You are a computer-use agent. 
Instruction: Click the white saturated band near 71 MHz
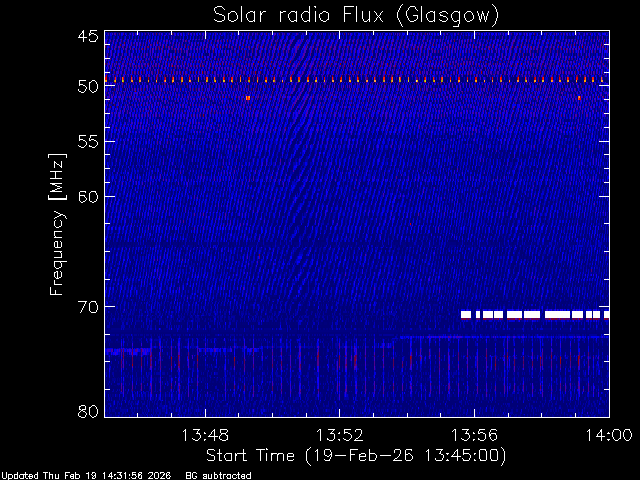pyautogui.click(x=535, y=314)
